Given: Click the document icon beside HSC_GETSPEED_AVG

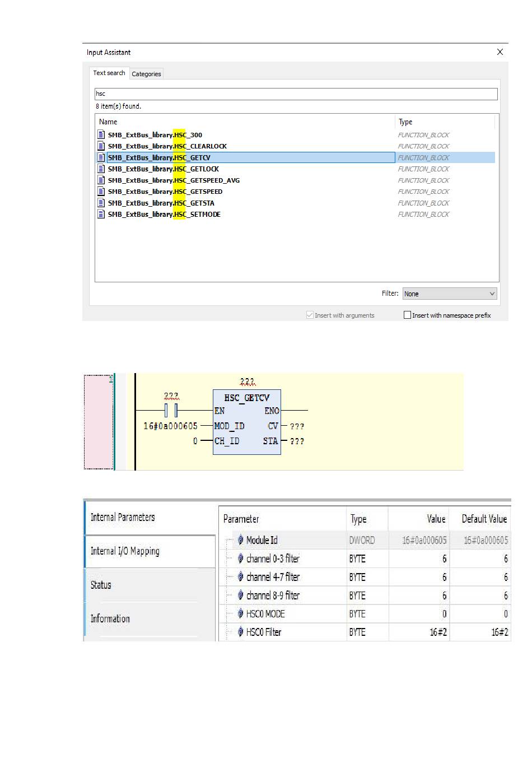Looking at the screenshot, I should [x=101, y=180].
